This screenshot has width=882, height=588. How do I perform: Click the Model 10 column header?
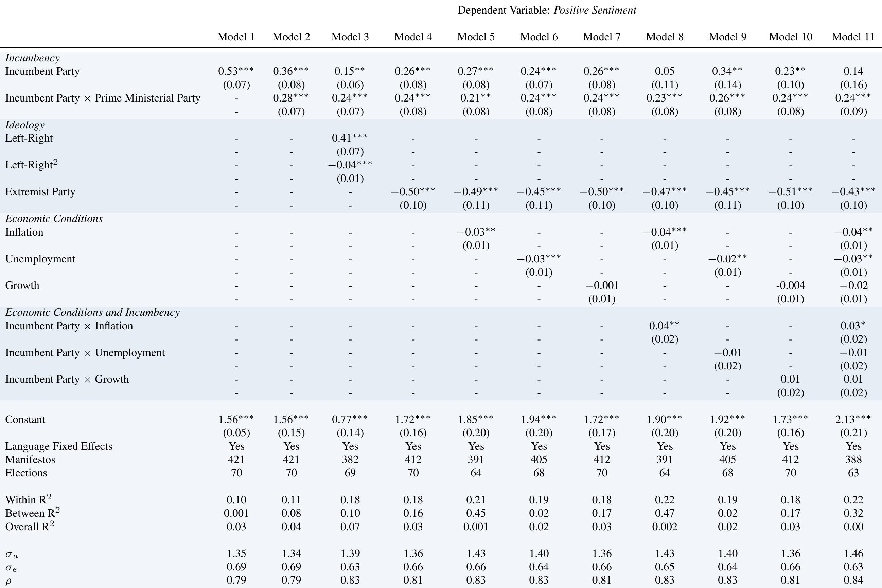point(790,37)
